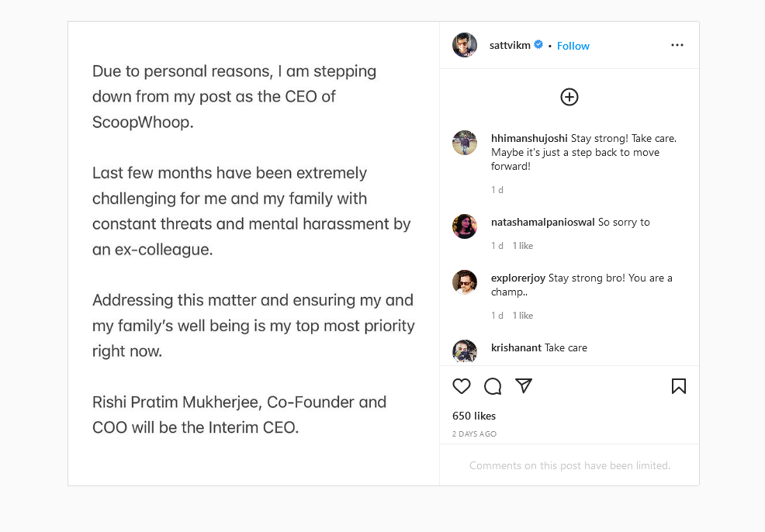Click the 2 days ago timestamp
Viewport: 765px width, 532px height.
[474, 434]
